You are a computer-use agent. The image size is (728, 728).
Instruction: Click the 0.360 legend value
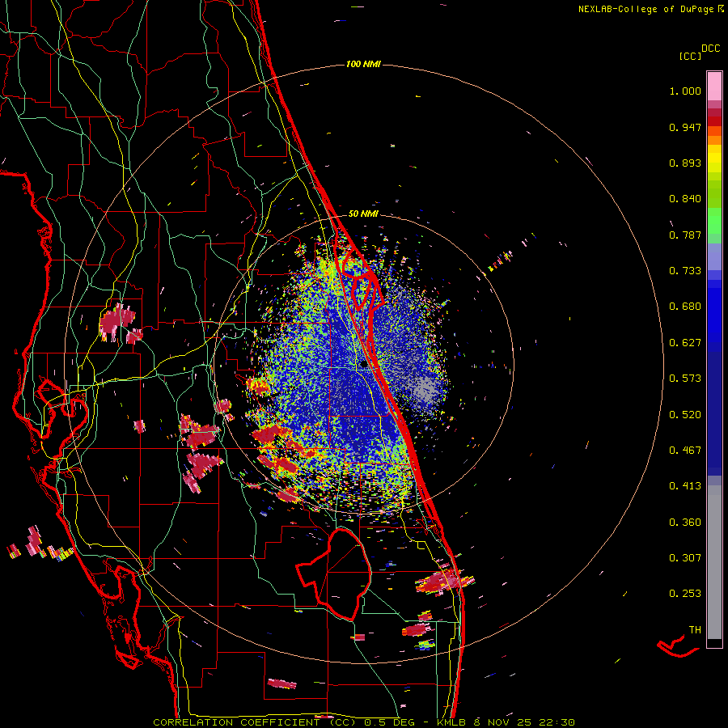point(685,523)
